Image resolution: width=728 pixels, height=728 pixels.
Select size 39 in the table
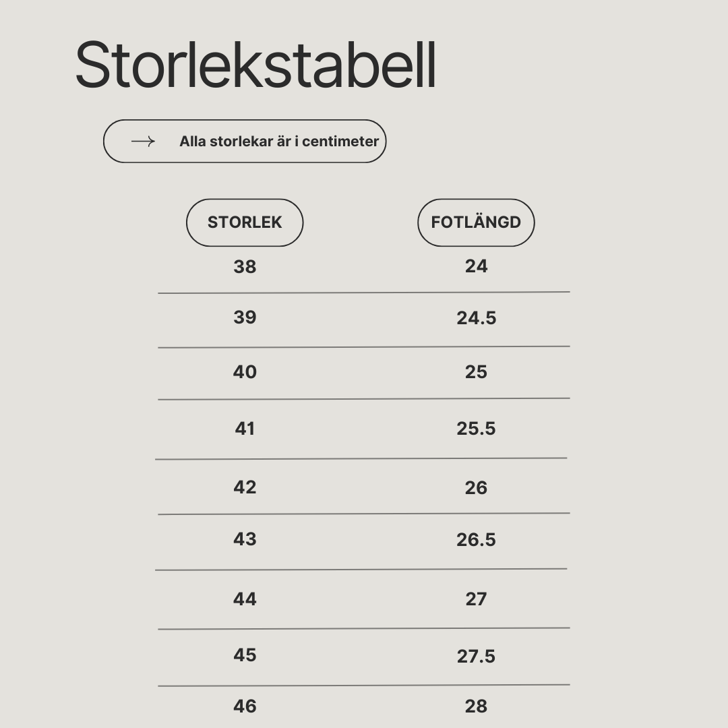245,317
